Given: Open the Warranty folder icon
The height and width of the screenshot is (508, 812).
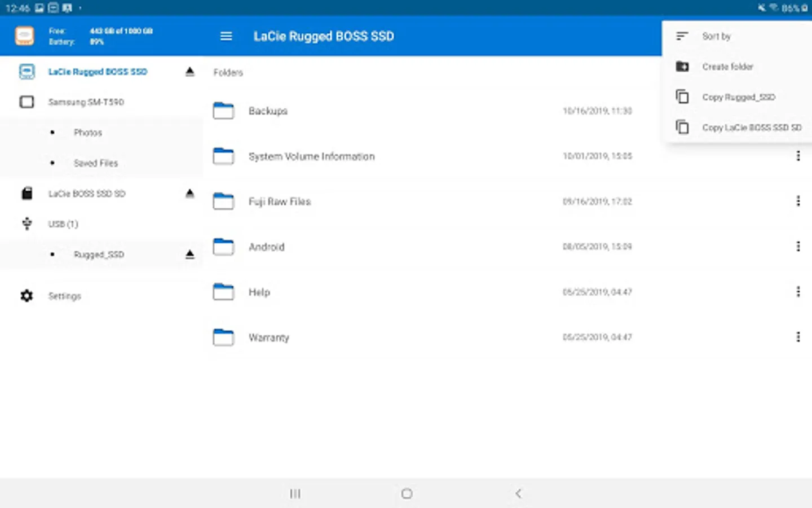Looking at the screenshot, I should [x=223, y=337].
